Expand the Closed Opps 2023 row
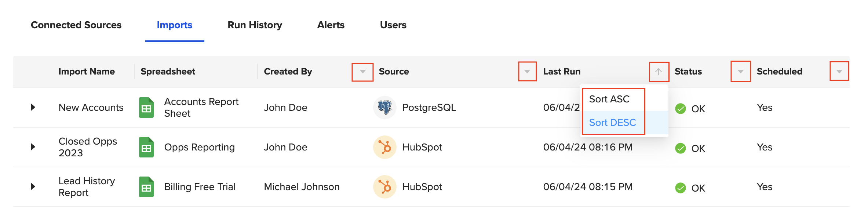Image resolution: width=868 pixels, height=207 pixels. (33, 147)
